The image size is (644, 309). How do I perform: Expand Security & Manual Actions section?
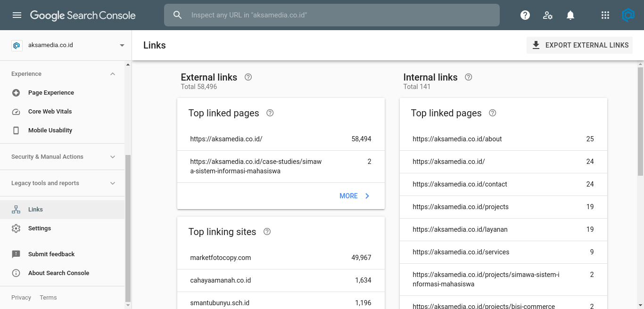pos(113,157)
